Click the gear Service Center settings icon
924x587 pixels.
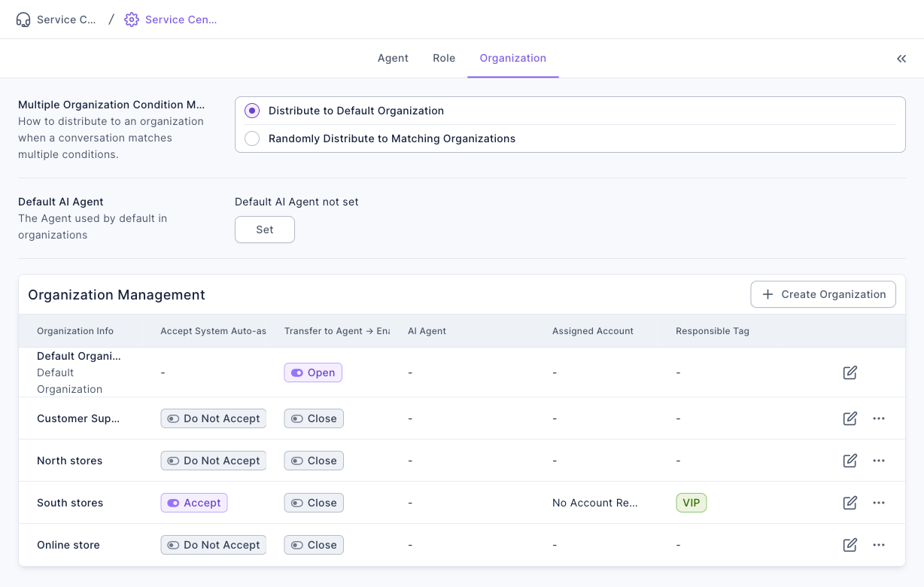click(x=132, y=20)
